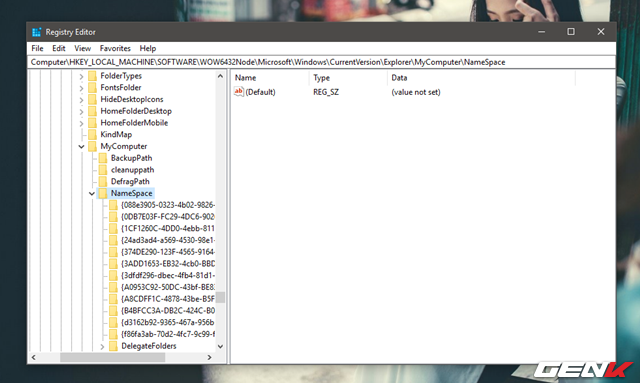640x383 pixels.
Task: Click tree scroll down arrow
Action: coord(220,346)
